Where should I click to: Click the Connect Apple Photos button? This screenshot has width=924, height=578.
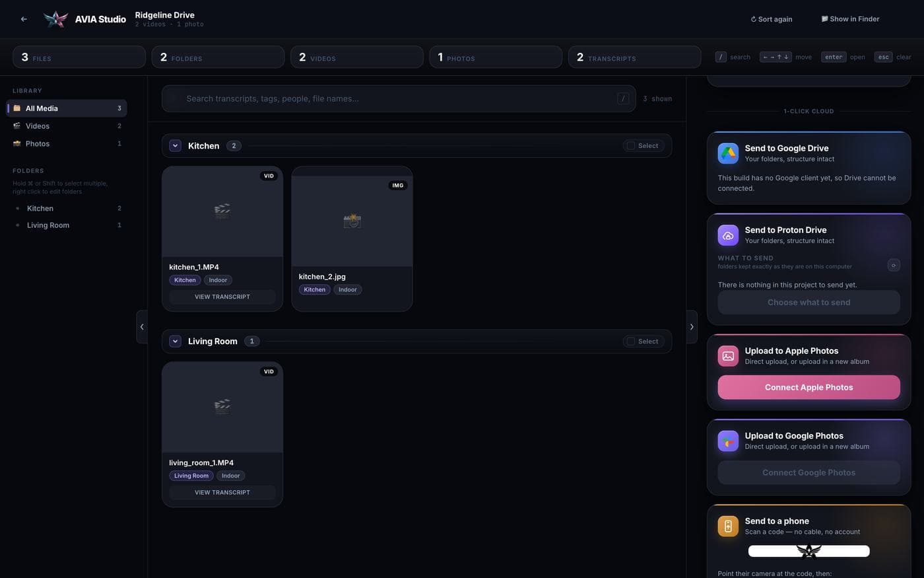808,387
